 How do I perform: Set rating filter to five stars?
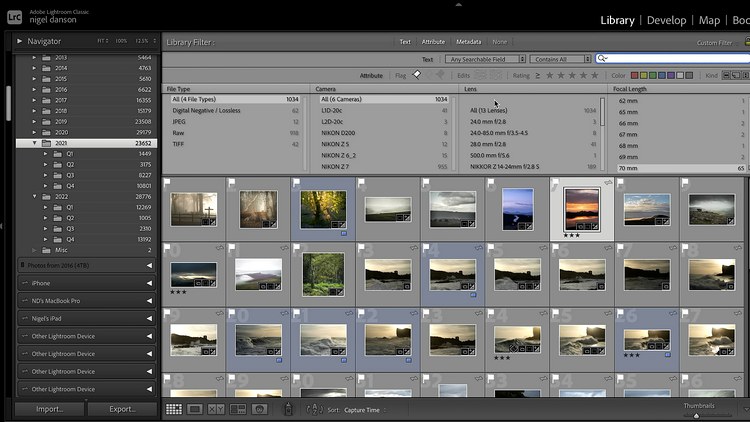[x=595, y=75]
